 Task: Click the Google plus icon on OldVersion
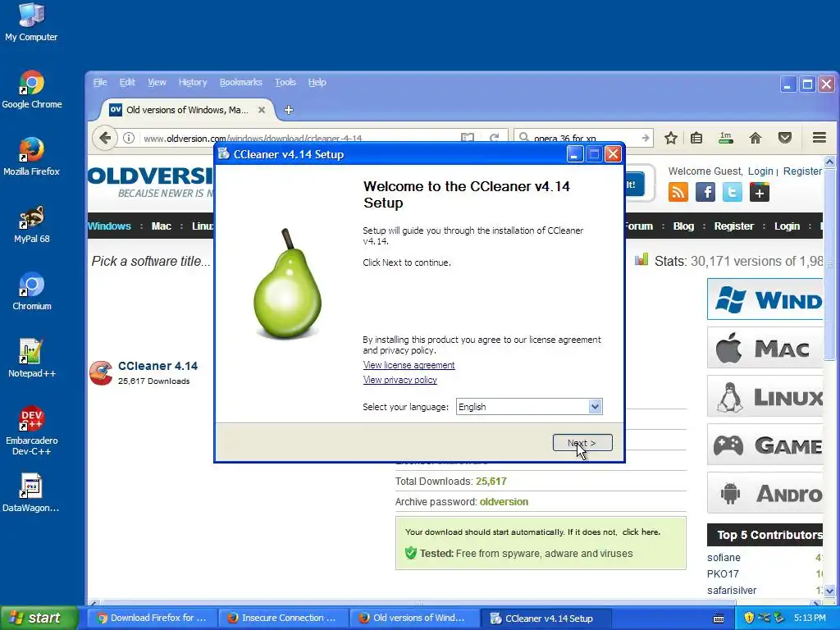click(x=759, y=192)
